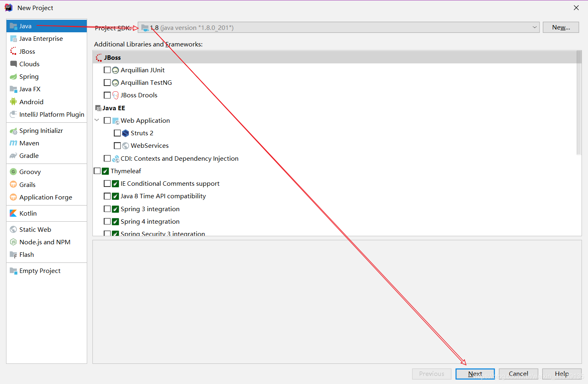Choose Kotlin project type

click(x=46, y=213)
